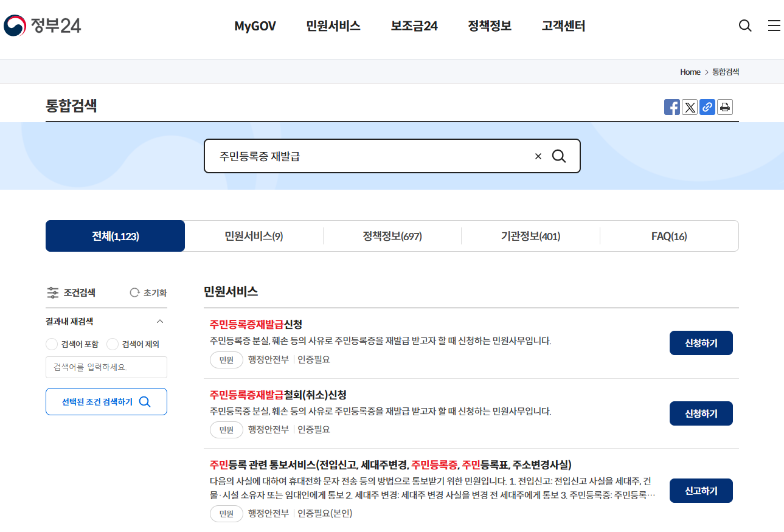Switch to the 정책정보(697) tab
The width and height of the screenshot is (784, 532).
(392, 236)
